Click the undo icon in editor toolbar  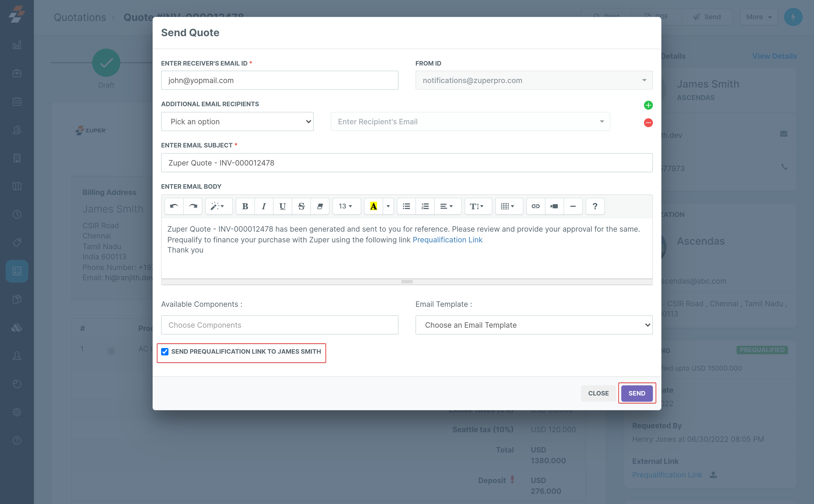pos(174,206)
